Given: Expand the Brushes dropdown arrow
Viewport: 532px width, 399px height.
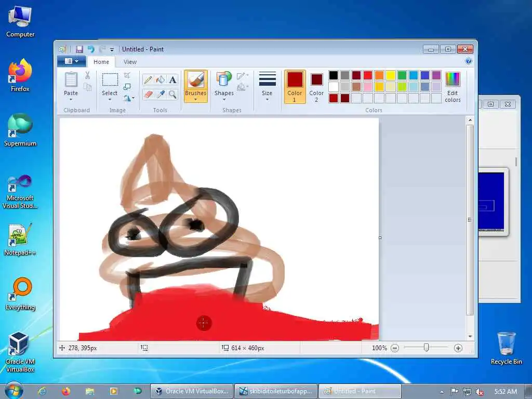Looking at the screenshot, I should point(195,100).
